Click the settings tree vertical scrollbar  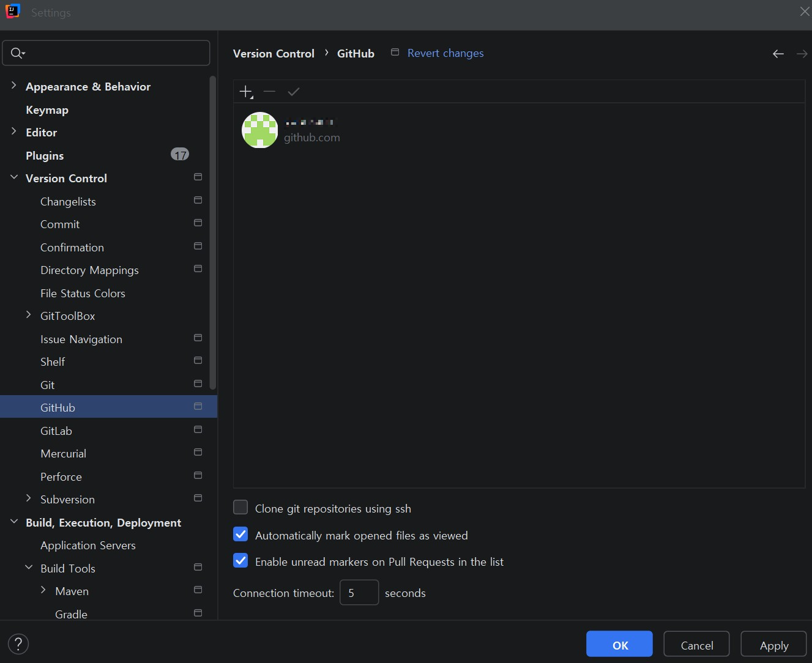[212, 232]
